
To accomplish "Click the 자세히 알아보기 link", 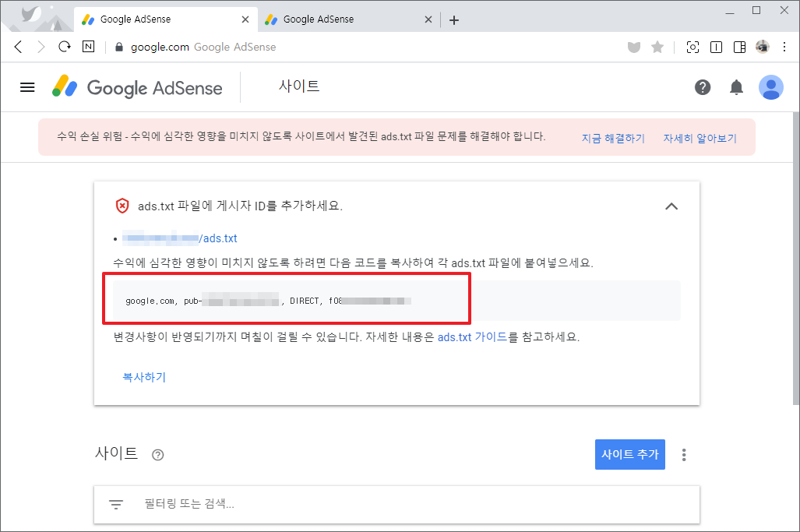I will coord(700,138).
